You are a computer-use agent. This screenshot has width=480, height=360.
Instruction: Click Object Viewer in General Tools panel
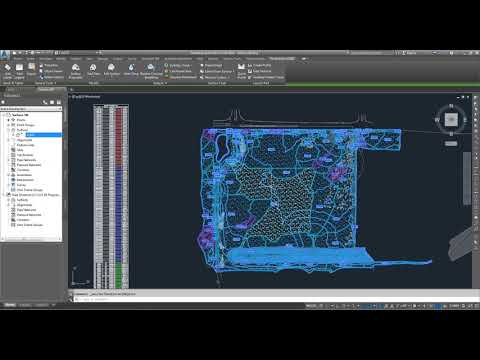51,71
